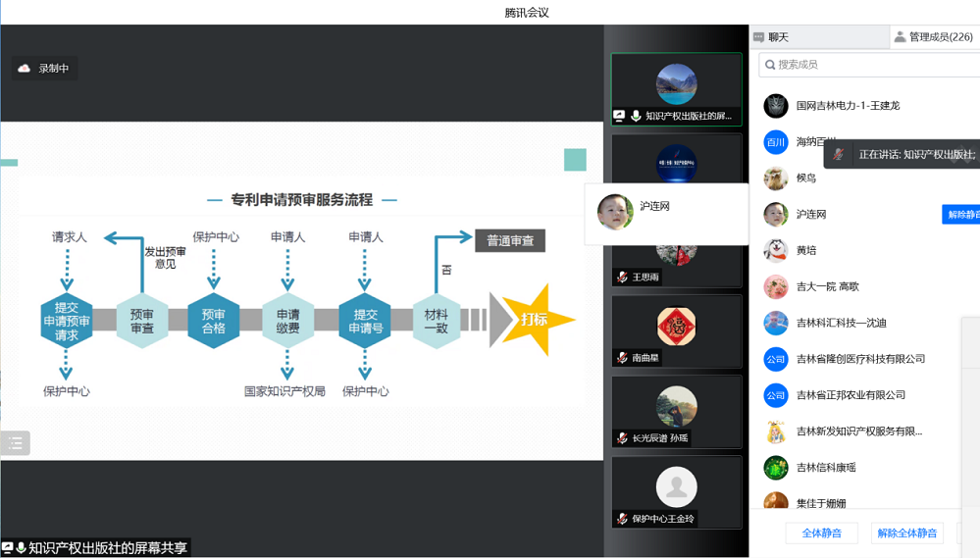Select member 吉林省隆创医疗科技有限公司
The height and width of the screenshot is (558, 980).
tap(860, 359)
